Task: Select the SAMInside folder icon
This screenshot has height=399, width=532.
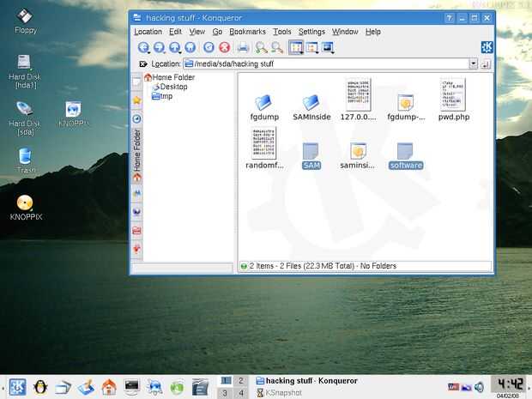Action: coord(311,108)
